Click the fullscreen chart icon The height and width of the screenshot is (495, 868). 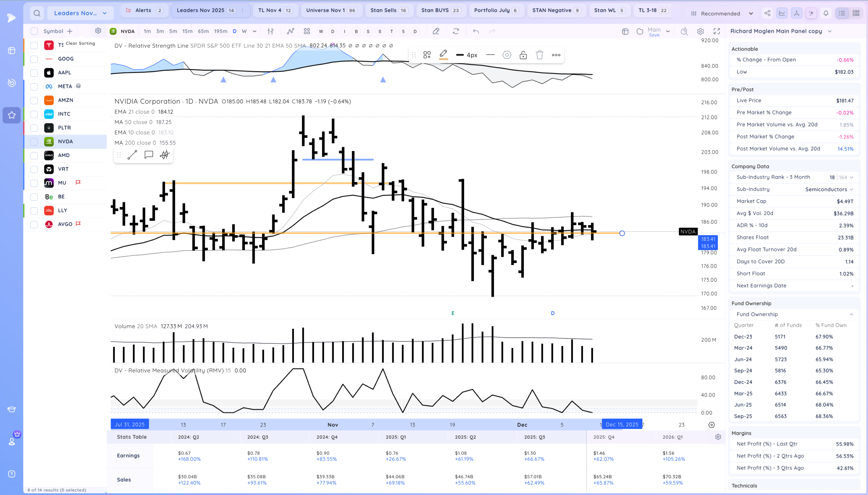[716, 31]
